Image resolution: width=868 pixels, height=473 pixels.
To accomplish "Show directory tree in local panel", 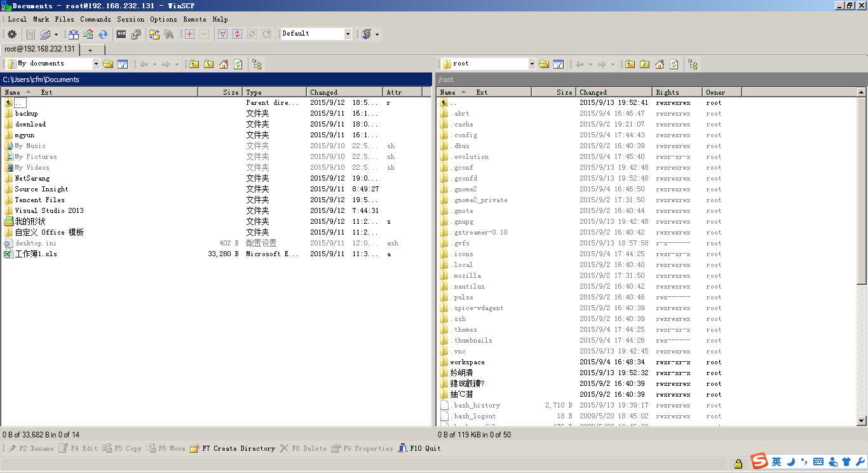I will pos(257,64).
